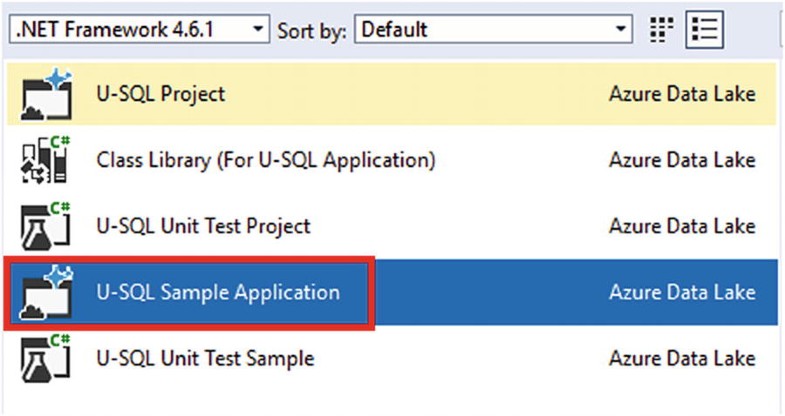The image size is (785, 416).
Task: Click Azure Data Lake label beside Unit Test Sample
Action: pos(682,358)
